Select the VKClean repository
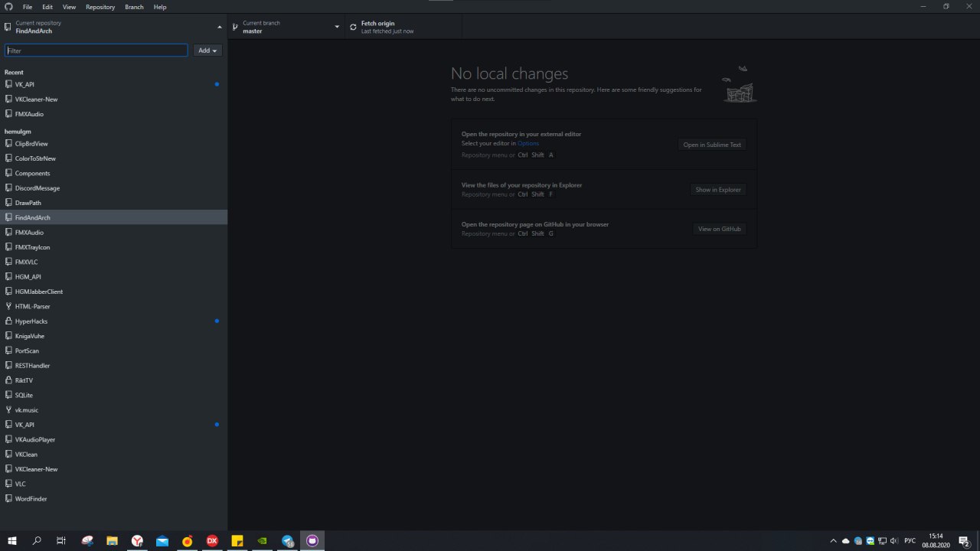This screenshot has height=551, width=980. pos(113,455)
